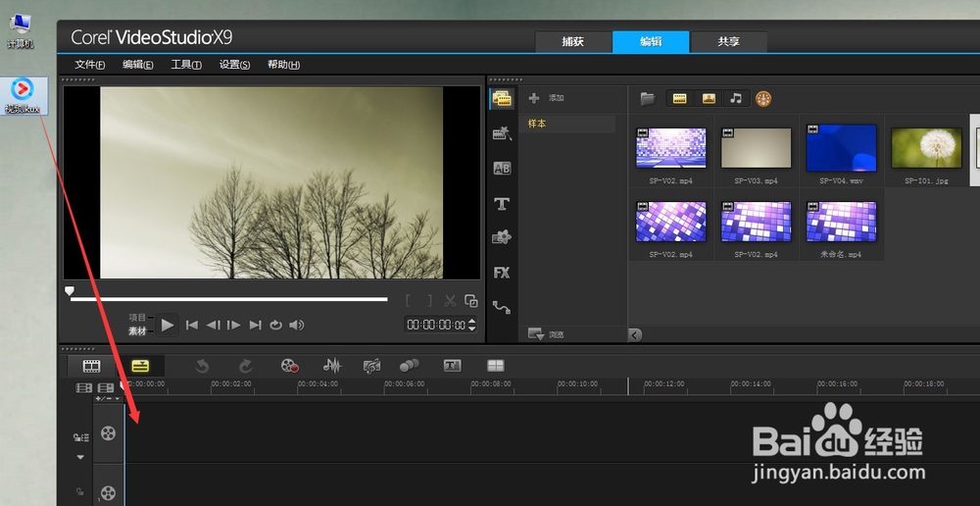980x506 pixels.
Task: Open the 帮助(H) menu
Action: coord(284,65)
